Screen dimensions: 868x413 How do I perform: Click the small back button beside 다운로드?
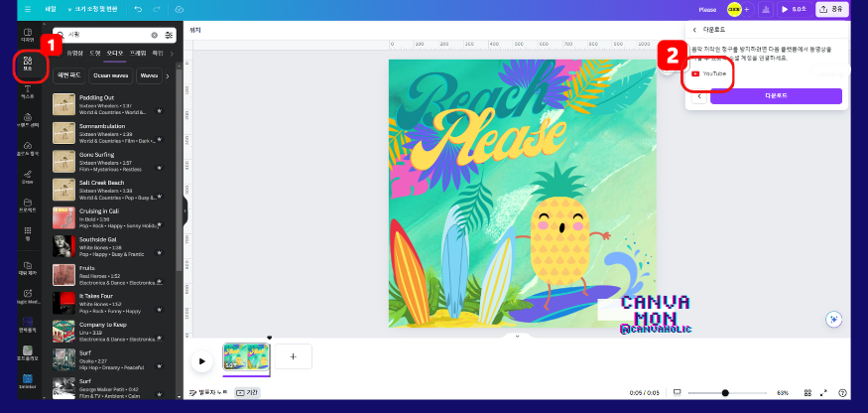698,96
